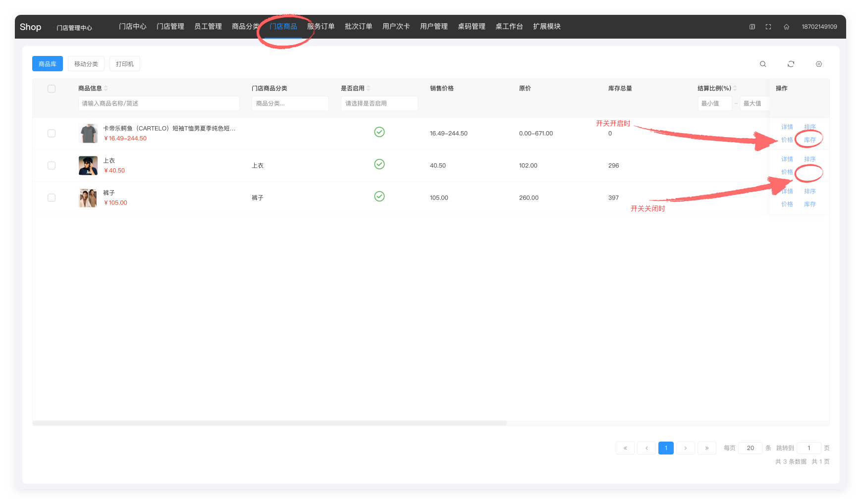Open the 请选择是否启用 filter dropdown
The height and width of the screenshot is (504, 861).
point(379,103)
